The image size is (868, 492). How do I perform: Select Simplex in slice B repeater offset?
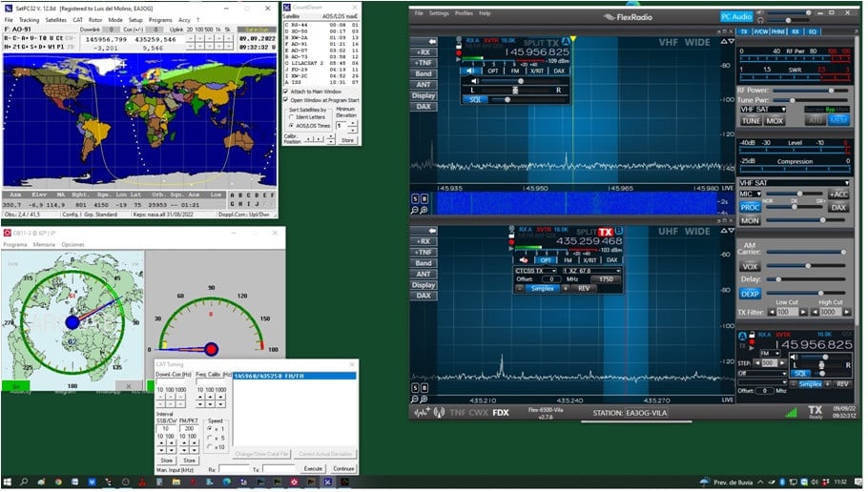[543, 288]
